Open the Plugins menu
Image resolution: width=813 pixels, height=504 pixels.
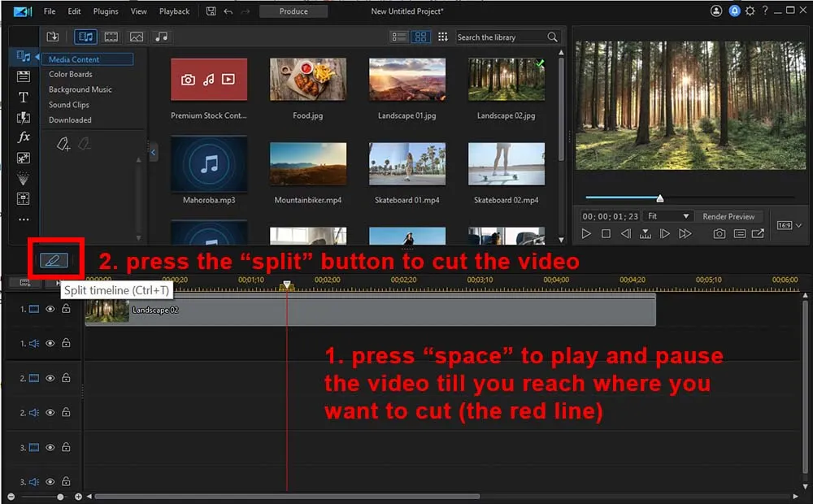coord(106,11)
